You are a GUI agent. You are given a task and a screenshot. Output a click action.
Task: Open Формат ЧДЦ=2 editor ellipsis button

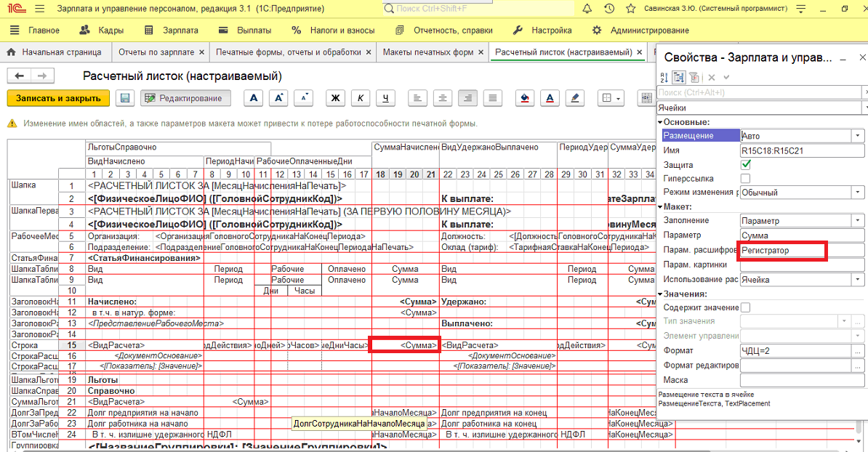(x=858, y=350)
